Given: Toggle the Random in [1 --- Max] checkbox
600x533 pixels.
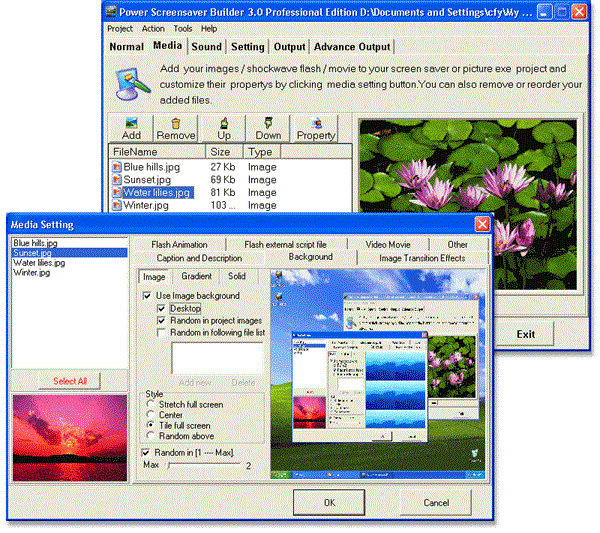Looking at the screenshot, I should 145,453.
